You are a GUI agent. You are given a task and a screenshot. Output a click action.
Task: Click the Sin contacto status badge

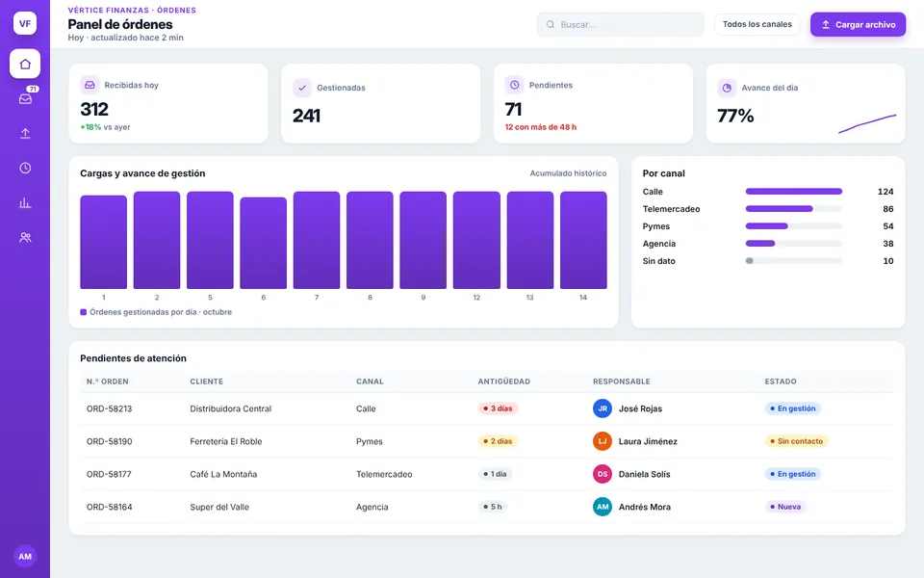click(x=796, y=441)
